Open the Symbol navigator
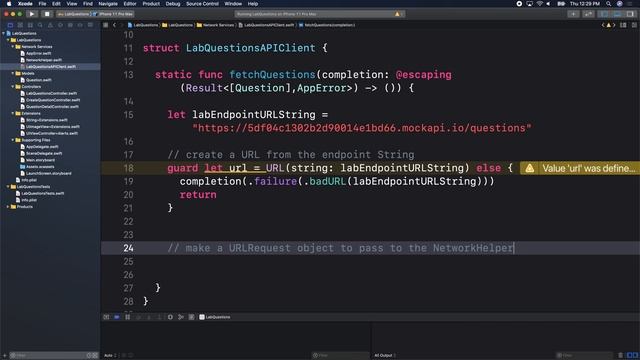 click(x=30, y=25)
